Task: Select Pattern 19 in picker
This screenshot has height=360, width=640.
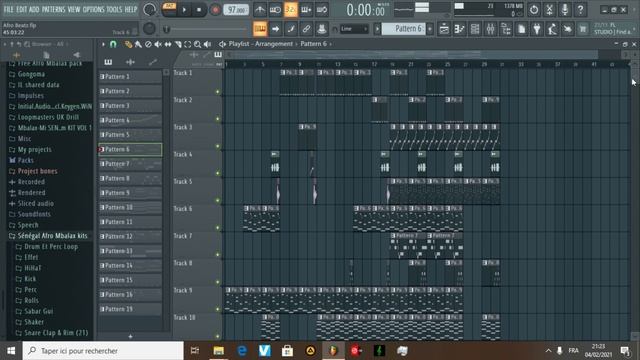Action: (x=130, y=309)
